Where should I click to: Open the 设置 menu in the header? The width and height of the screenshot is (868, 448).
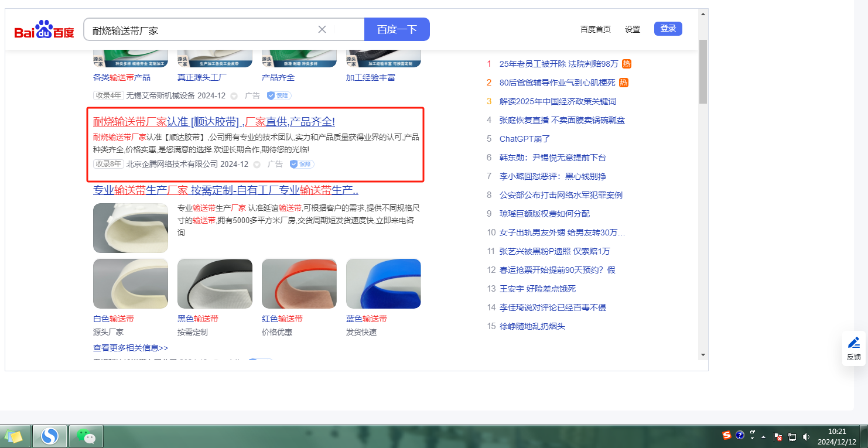633,29
